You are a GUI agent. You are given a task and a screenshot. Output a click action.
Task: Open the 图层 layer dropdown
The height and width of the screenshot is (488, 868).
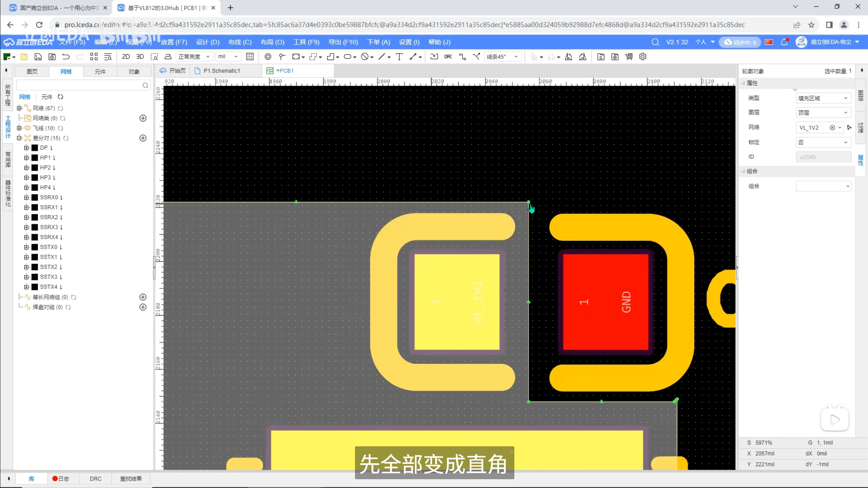(823, 113)
